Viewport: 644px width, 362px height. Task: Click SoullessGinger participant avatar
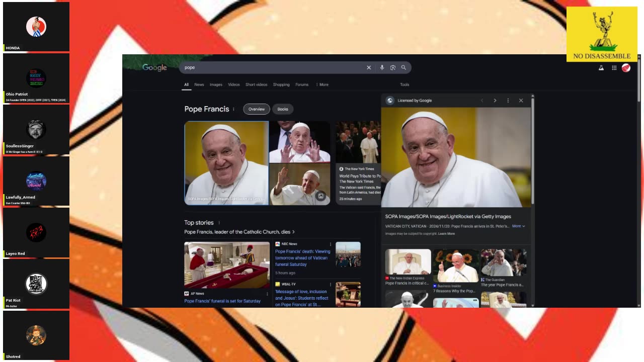36,129
